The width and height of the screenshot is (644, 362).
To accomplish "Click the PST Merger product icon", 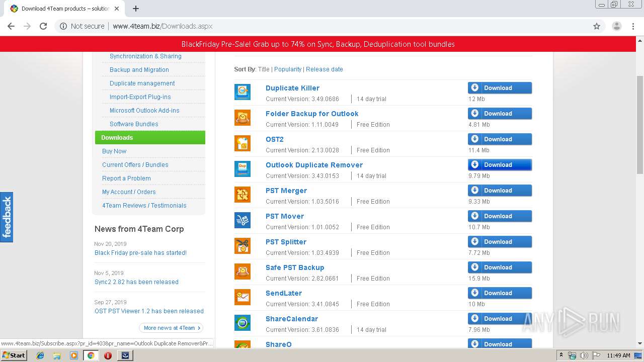I will pos(243,195).
